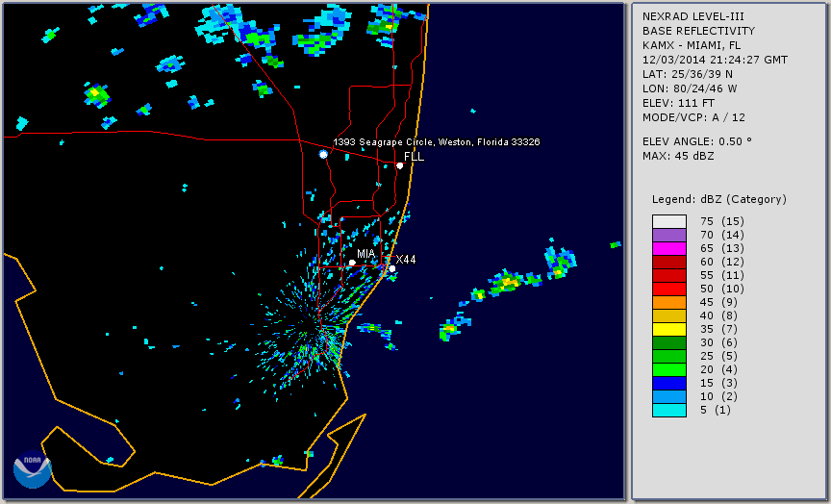Click the FLL map label
Image resolution: width=831 pixels, height=504 pixels.
414,157
